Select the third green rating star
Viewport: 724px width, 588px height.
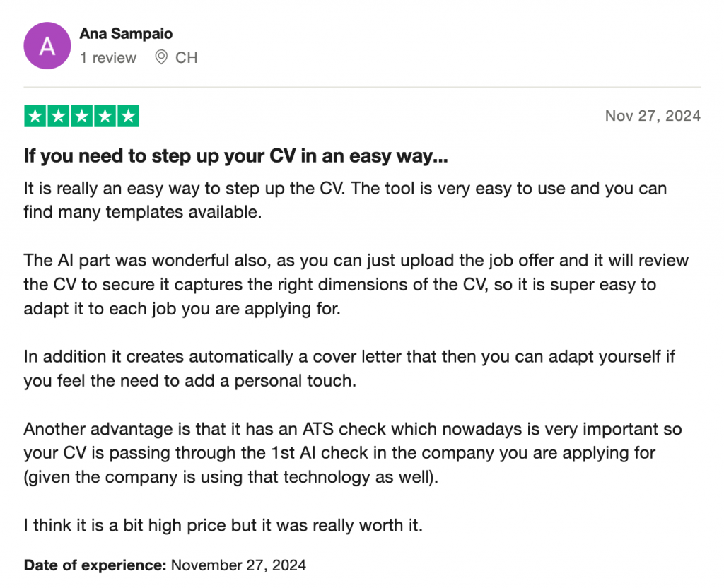coord(82,116)
